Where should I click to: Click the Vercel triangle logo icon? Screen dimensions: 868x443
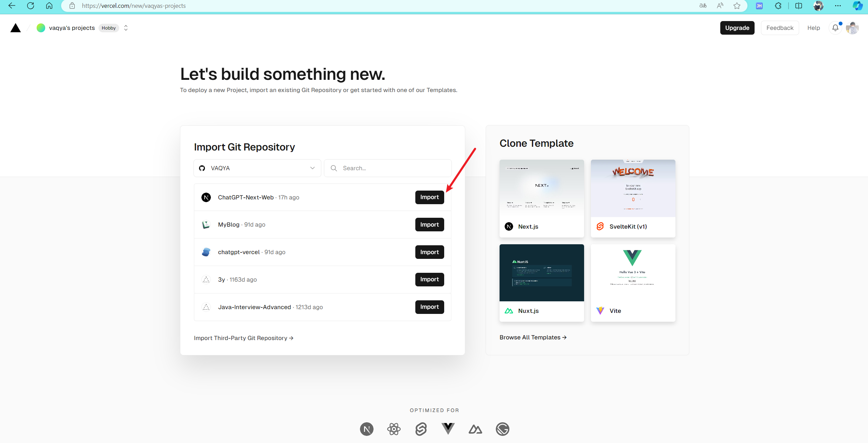point(15,27)
